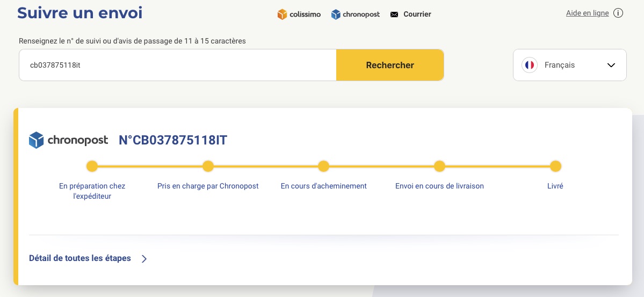Viewport: 644px width, 297px height.
Task: Expand the language dropdown chevron
Action: click(611, 65)
